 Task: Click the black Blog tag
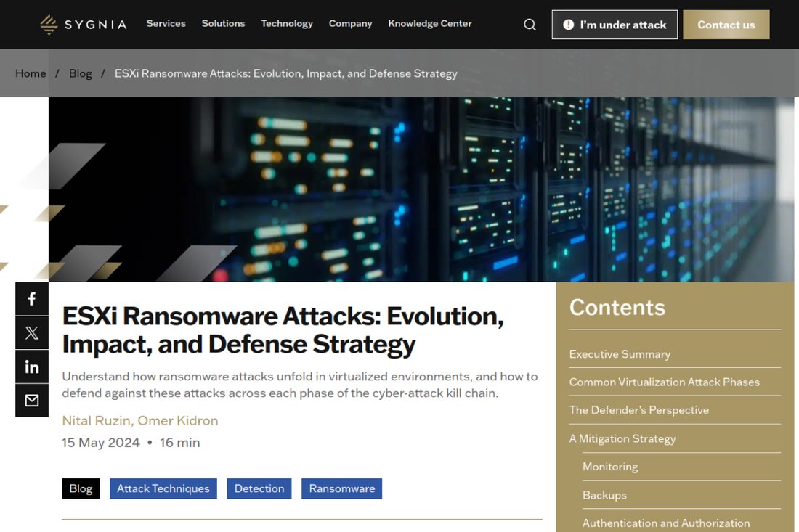(x=81, y=488)
